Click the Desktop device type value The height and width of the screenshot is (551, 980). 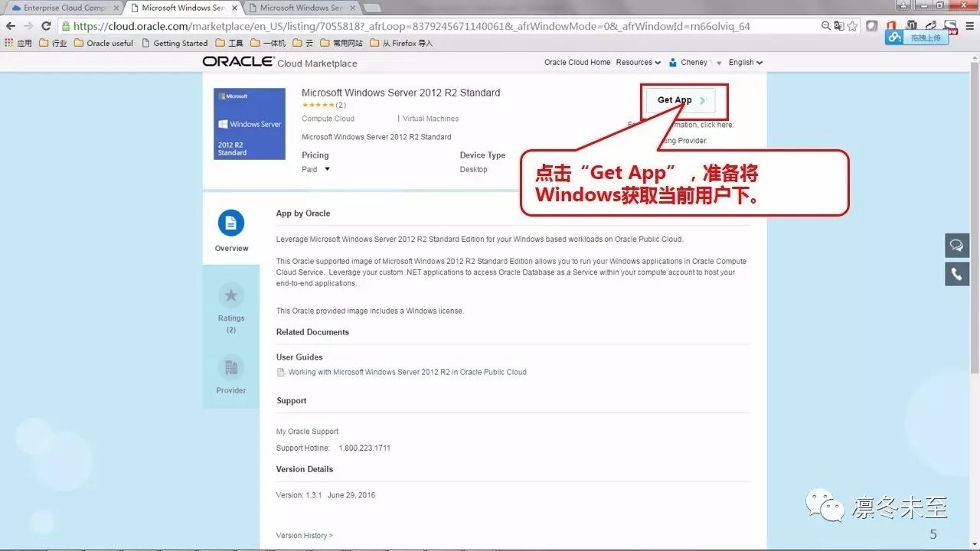(474, 169)
